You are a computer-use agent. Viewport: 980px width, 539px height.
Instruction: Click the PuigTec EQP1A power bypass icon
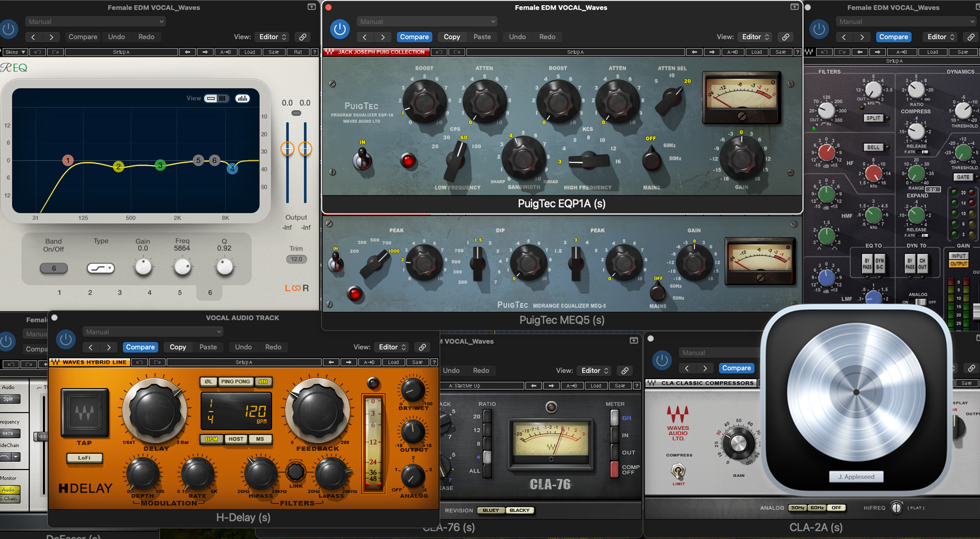pos(340,29)
